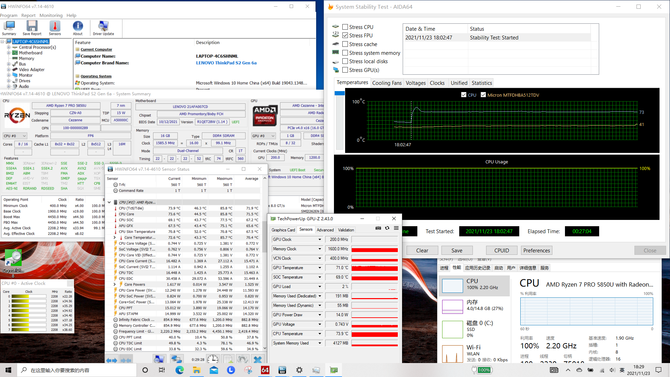Image resolution: width=670 pixels, height=377 pixels.
Task: Expand the Motherboard tree node
Action: (x=9, y=53)
